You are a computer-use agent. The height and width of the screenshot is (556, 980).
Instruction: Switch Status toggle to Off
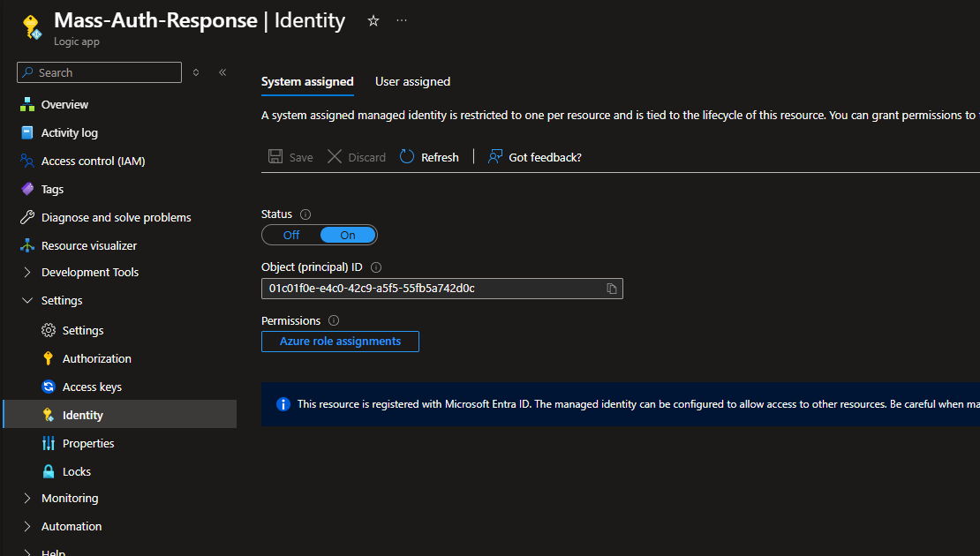click(x=291, y=235)
